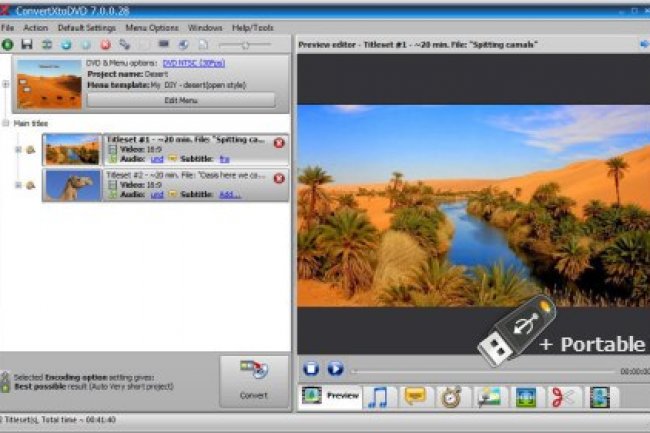The width and height of the screenshot is (650, 433).
Task: Click the green add file toolbar icon
Action: click(8, 45)
